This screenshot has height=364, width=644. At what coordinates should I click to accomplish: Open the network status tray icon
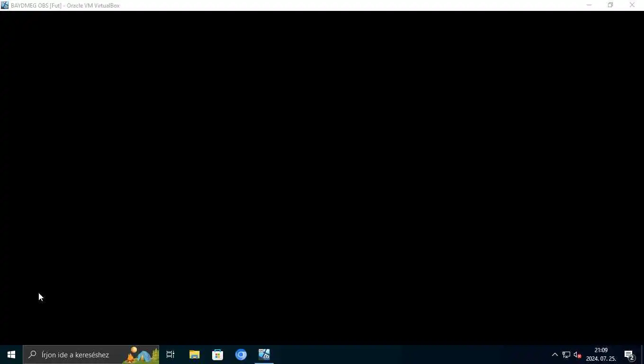click(566, 355)
